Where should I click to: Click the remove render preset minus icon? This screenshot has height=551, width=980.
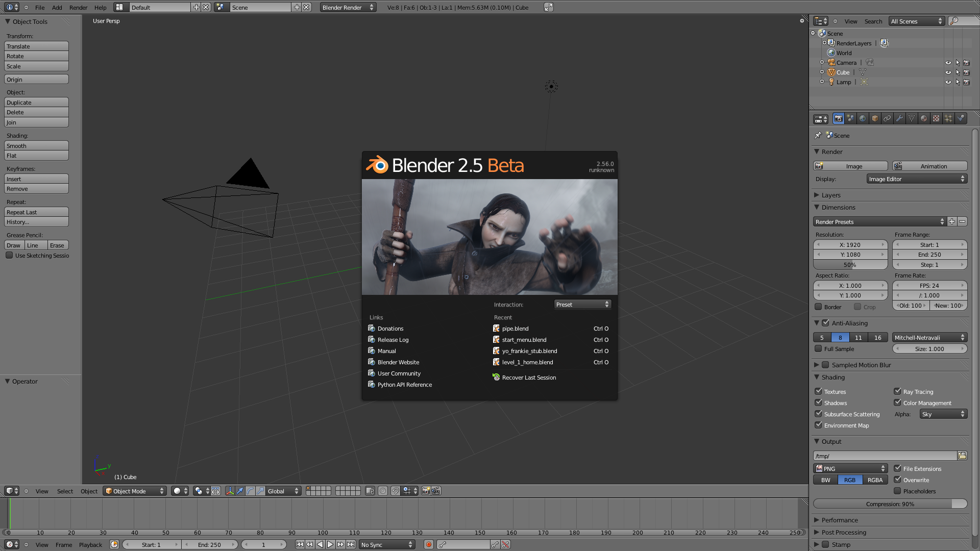point(962,221)
